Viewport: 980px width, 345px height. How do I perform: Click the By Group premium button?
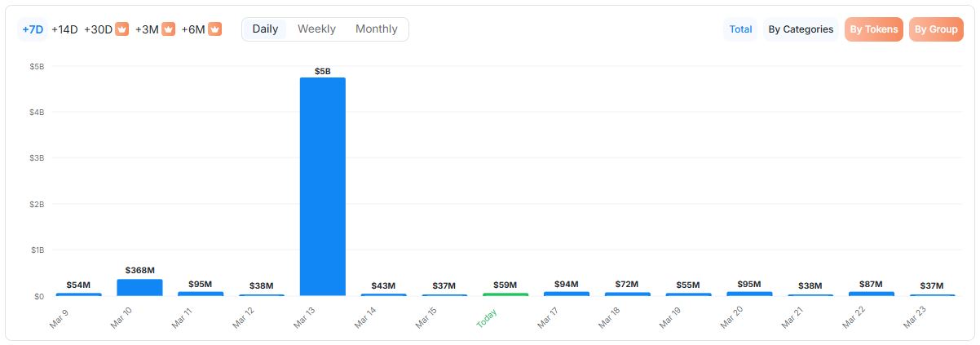tap(936, 29)
